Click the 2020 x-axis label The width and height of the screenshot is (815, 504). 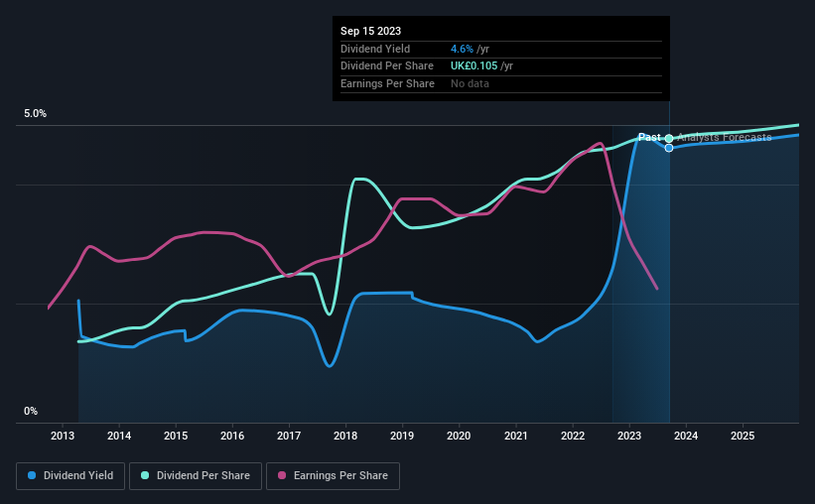pos(459,436)
